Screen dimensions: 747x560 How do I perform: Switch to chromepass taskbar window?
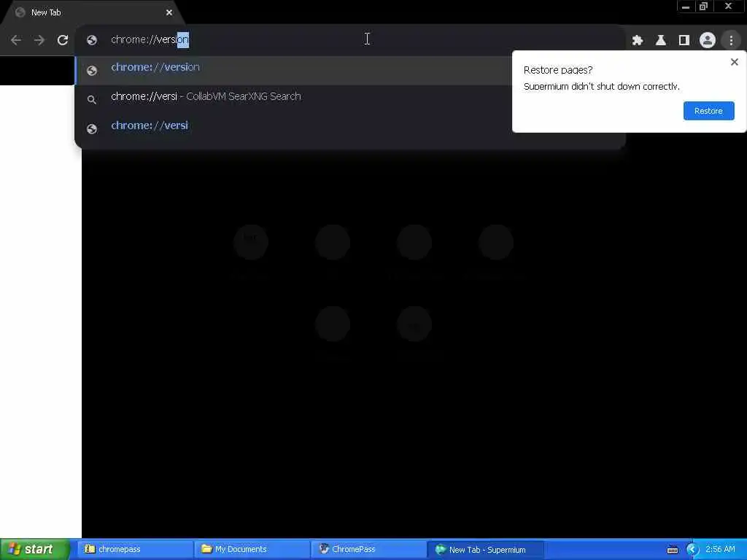(x=135, y=549)
